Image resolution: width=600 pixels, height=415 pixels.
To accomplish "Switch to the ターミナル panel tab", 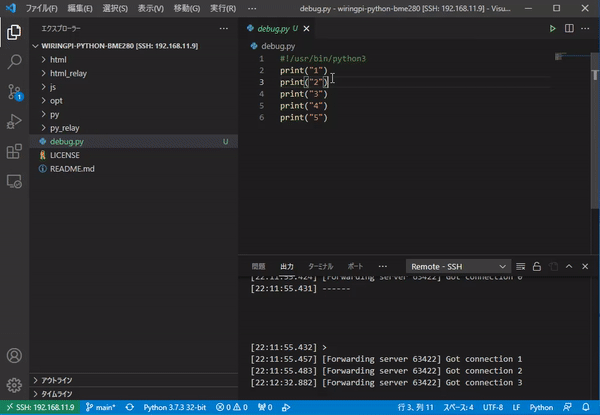I will point(321,267).
